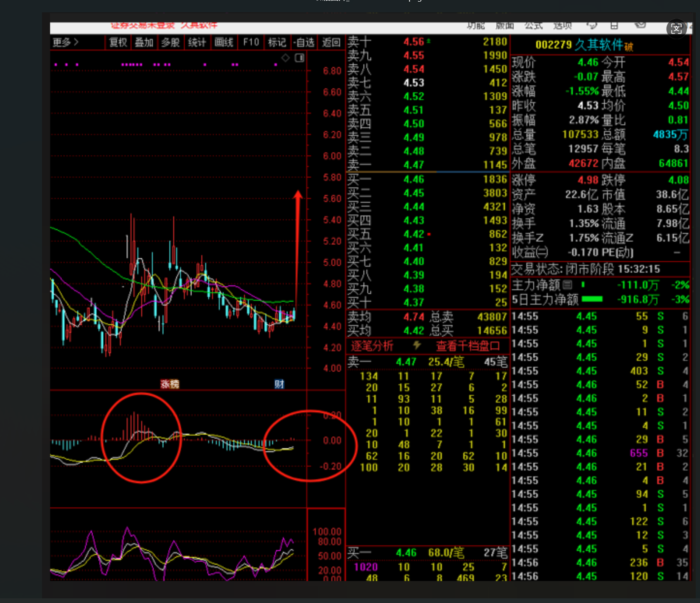
Task: Click the 总额 value 4835万
Action: 670,134
